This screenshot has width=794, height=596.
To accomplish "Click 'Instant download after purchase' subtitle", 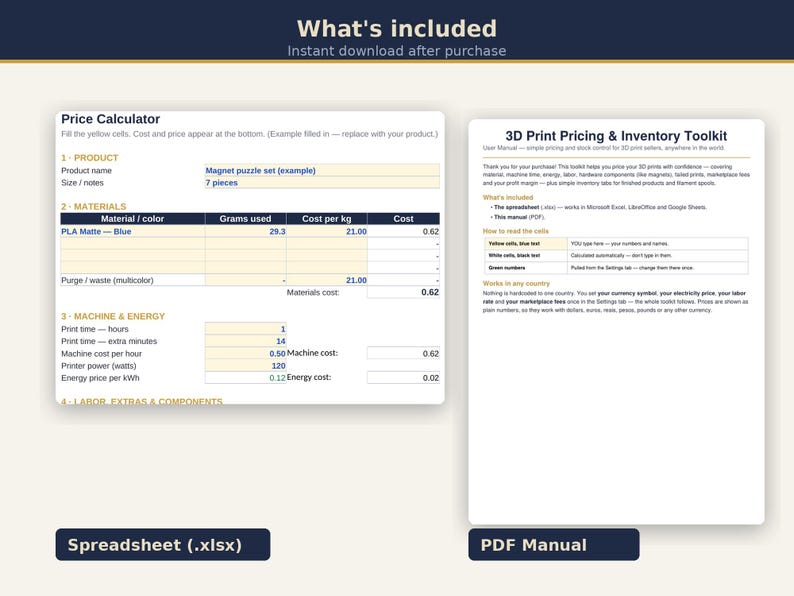I will [396, 51].
